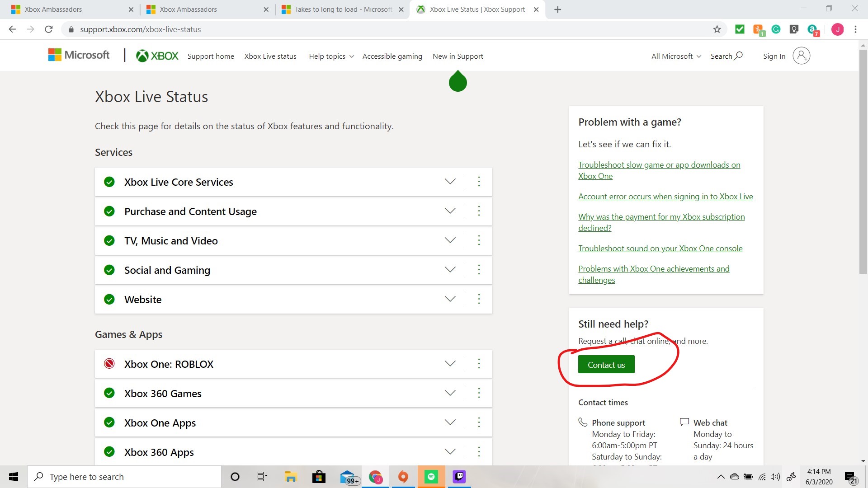868x488 pixels.
Task: Open Troubleshoot slow game downloads link
Action: (659, 170)
